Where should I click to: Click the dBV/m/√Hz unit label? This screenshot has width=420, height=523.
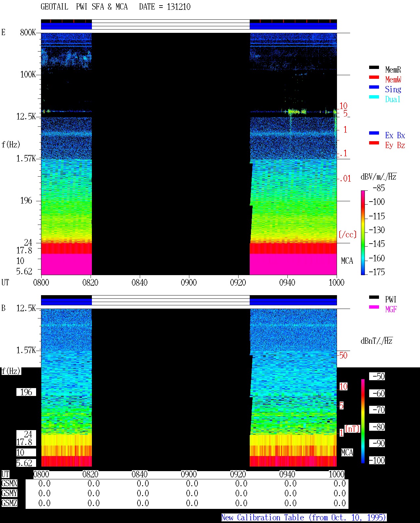coord(379,177)
